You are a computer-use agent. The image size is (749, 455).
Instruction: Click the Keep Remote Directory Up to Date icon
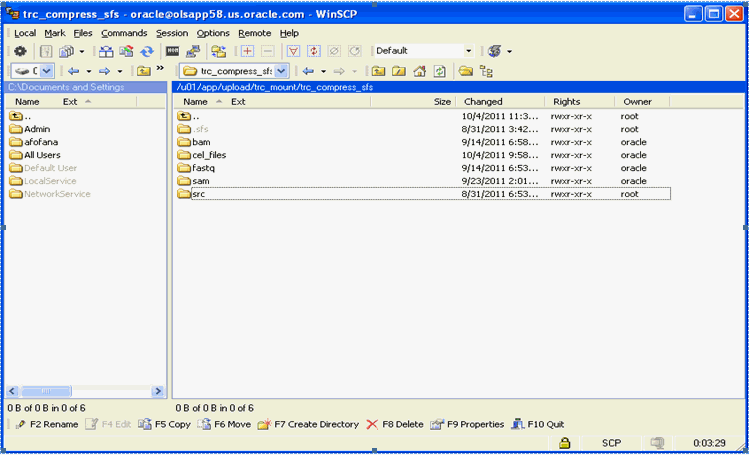[127, 51]
